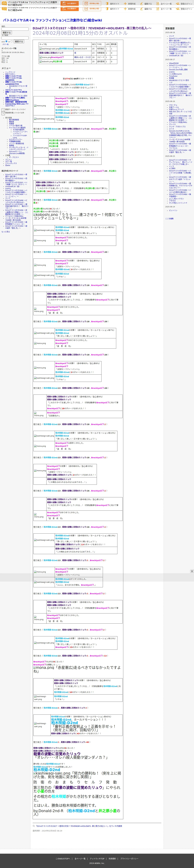Image resolution: width=194 pixels, height=868 pixels.
Task: Open 月影 in update history
Action: [171, 114]
